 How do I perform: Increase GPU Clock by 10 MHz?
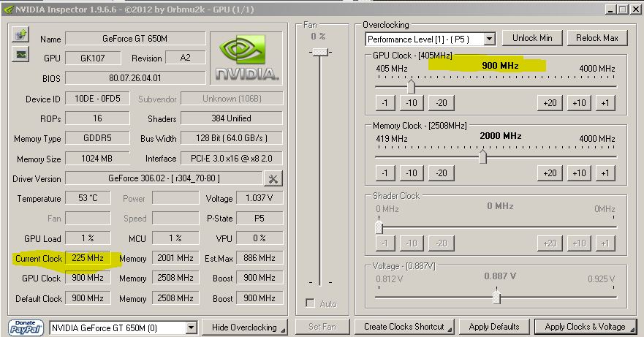[x=579, y=103]
